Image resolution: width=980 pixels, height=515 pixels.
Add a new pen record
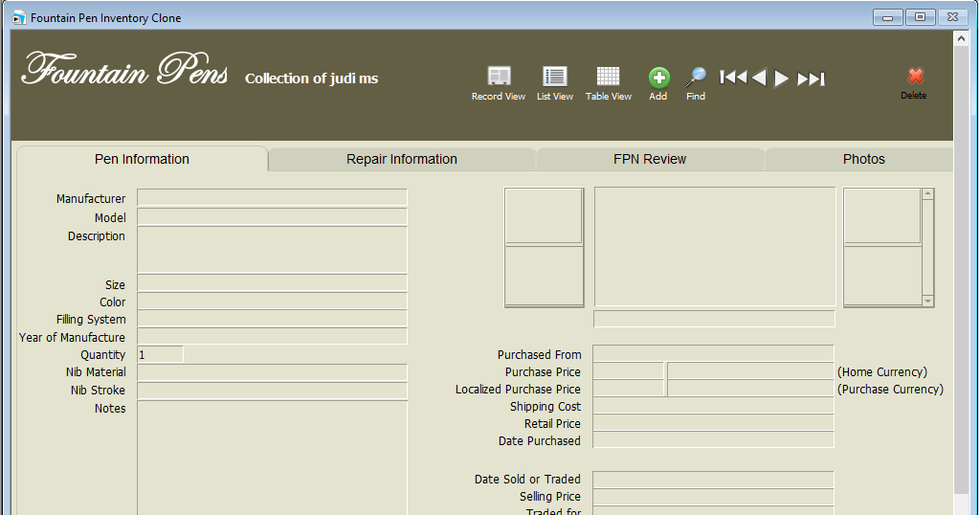point(658,83)
